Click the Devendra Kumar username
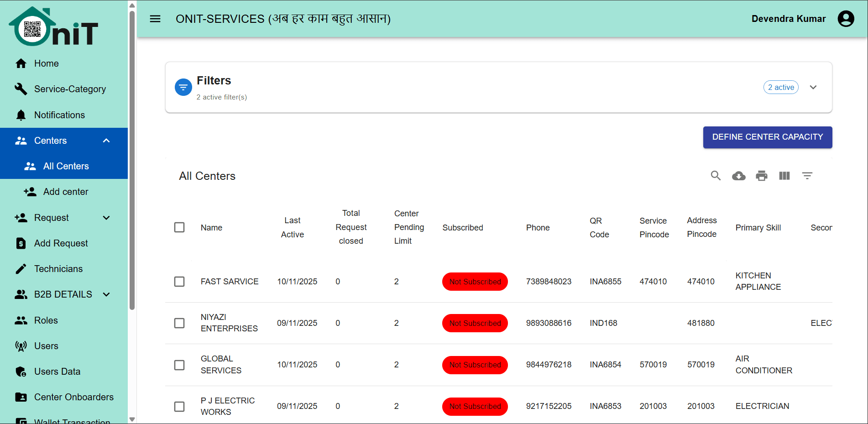The width and height of the screenshot is (868, 424). [789, 19]
